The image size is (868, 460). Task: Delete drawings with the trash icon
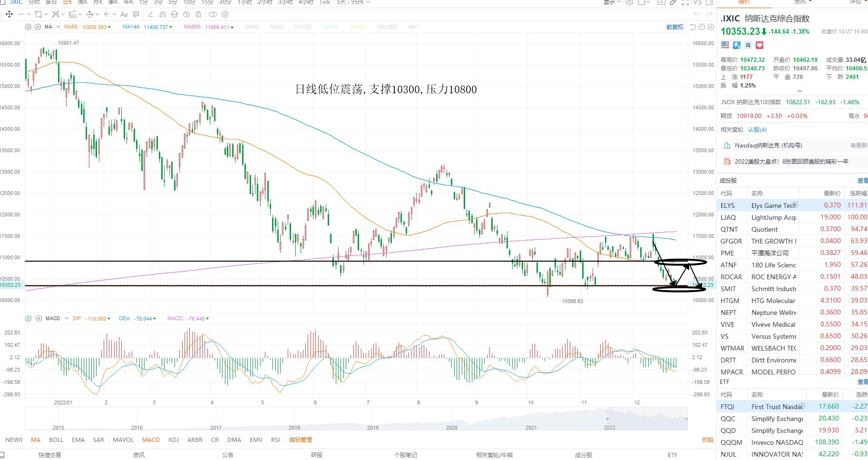coord(198,14)
